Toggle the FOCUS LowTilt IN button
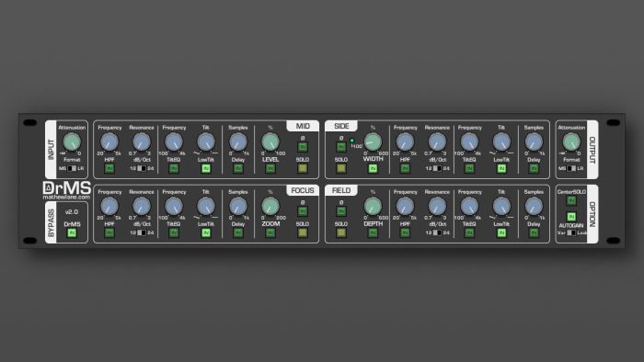This screenshot has height=362, width=644. [x=206, y=232]
